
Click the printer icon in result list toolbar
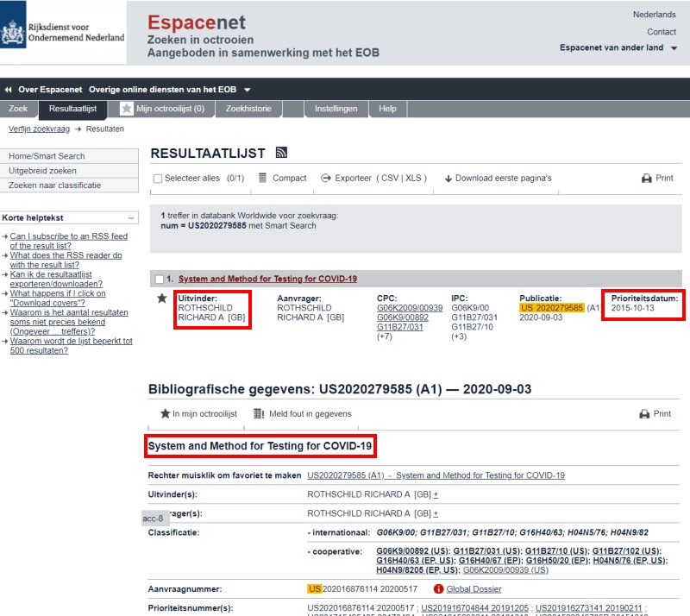(x=646, y=178)
